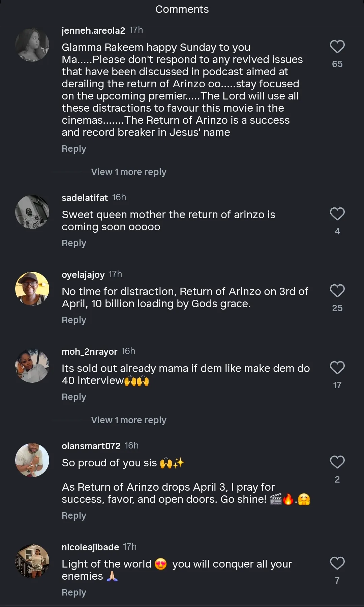364x607 pixels.
Task: Like olansmart072's So proud of you comment
Action: pyautogui.click(x=337, y=462)
